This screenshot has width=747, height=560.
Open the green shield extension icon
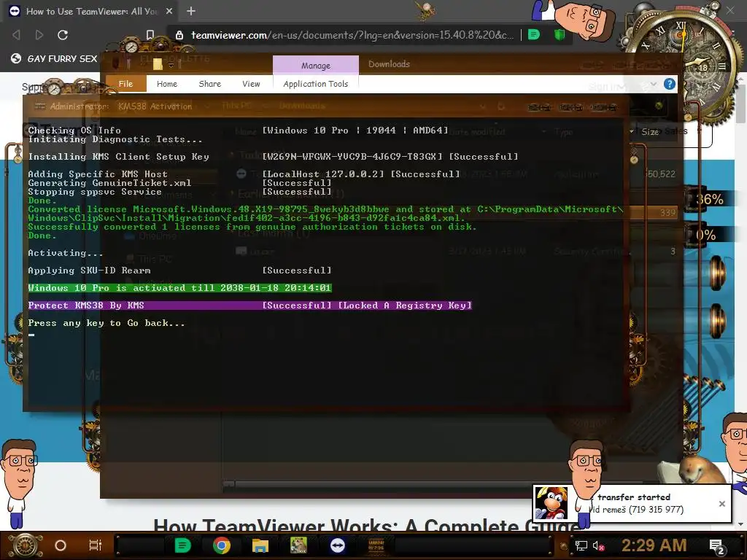560,35
